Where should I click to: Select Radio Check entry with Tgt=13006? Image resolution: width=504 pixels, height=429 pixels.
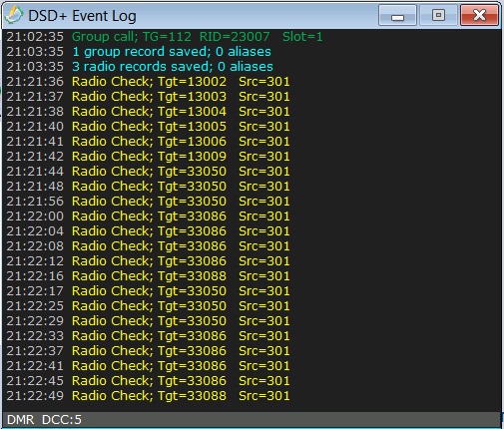148,142
